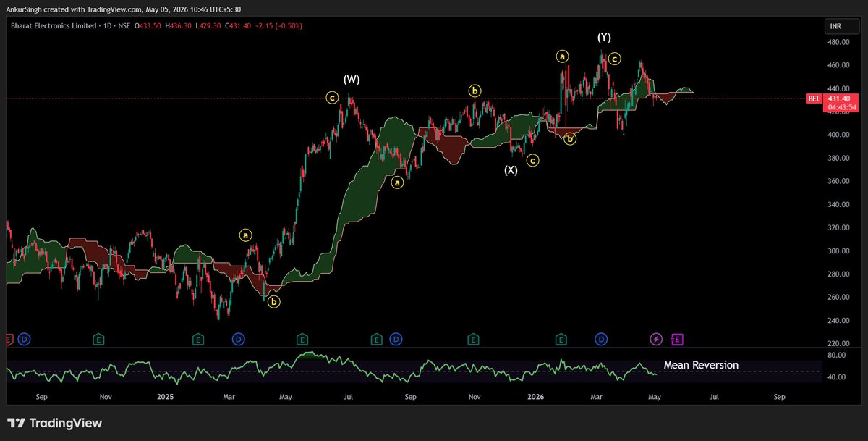Select the (Y) wave label

(x=605, y=37)
